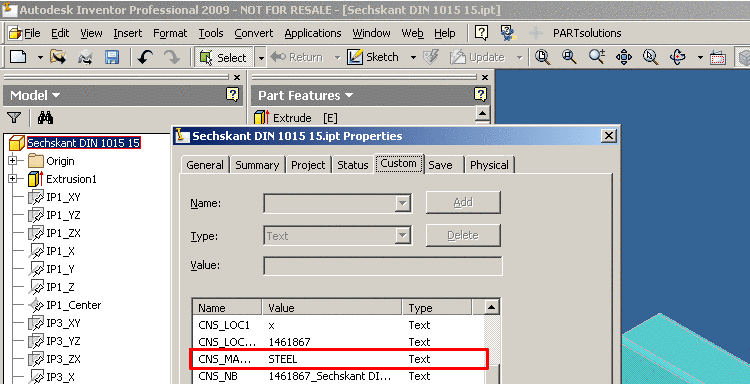Open the Edit menu
Viewport: 750px width, 384px height.
60,33
